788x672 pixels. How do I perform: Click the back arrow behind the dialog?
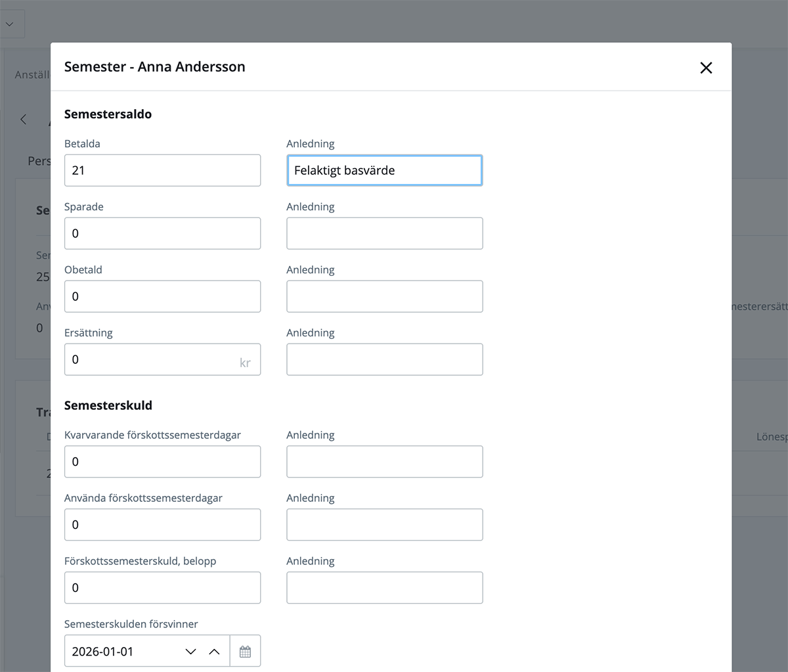(24, 120)
